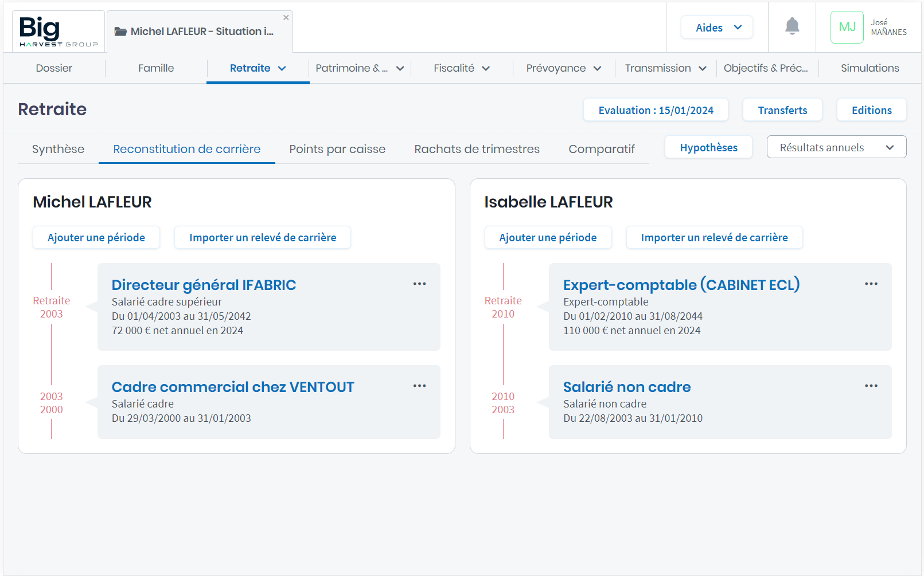Open options menu for Salarié non cadre

(x=871, y=386)
